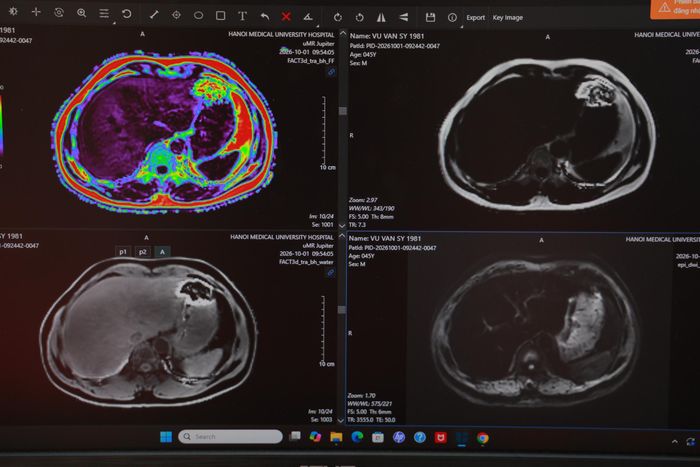The image size is (700, 467).
Task: Select the angle measurement tool
Action: click(308, 17)
